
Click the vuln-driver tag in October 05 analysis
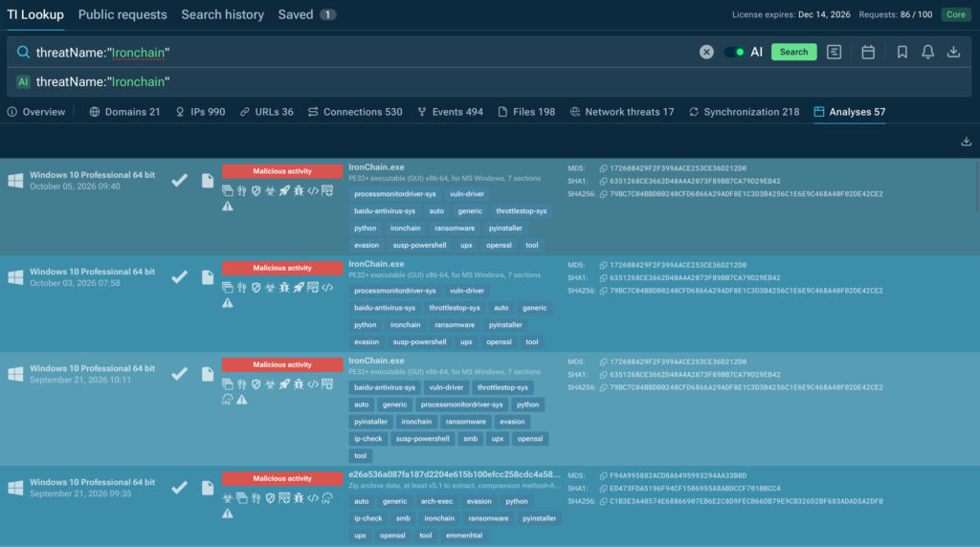point(467,194)
